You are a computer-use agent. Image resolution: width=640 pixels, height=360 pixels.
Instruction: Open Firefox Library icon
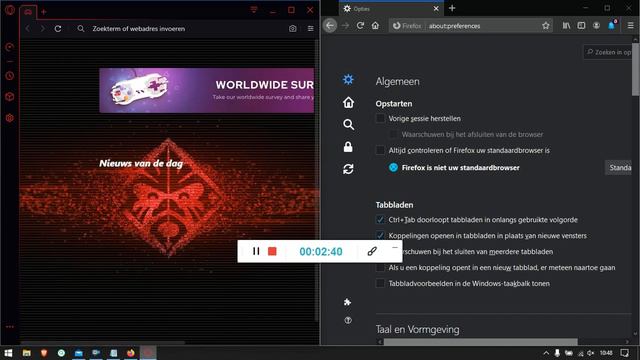pos(566,26)
